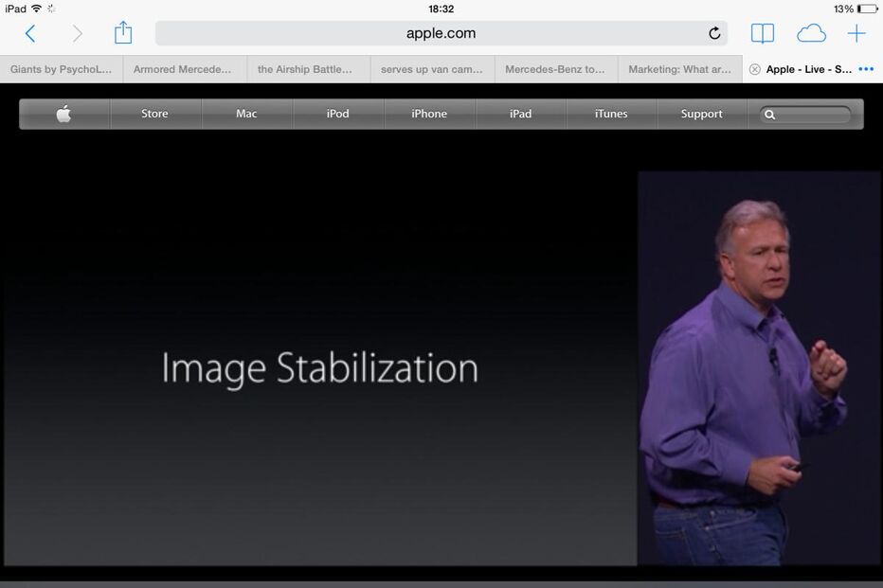Viewport: 883px width, 588px height.
Task: Tap the apple.com address bar
Action: pos(441,34)
